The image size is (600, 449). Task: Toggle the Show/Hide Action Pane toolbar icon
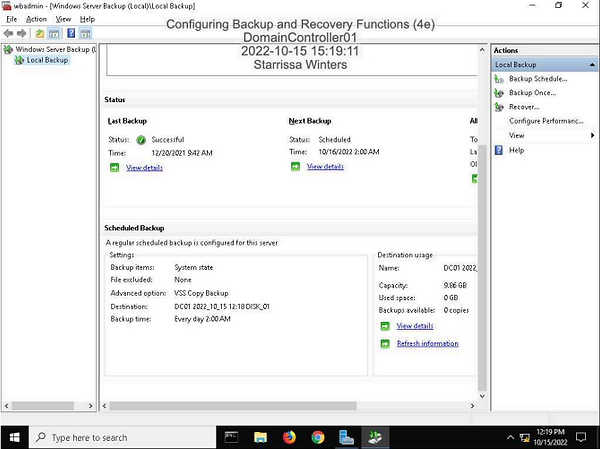tap(85, 34)
